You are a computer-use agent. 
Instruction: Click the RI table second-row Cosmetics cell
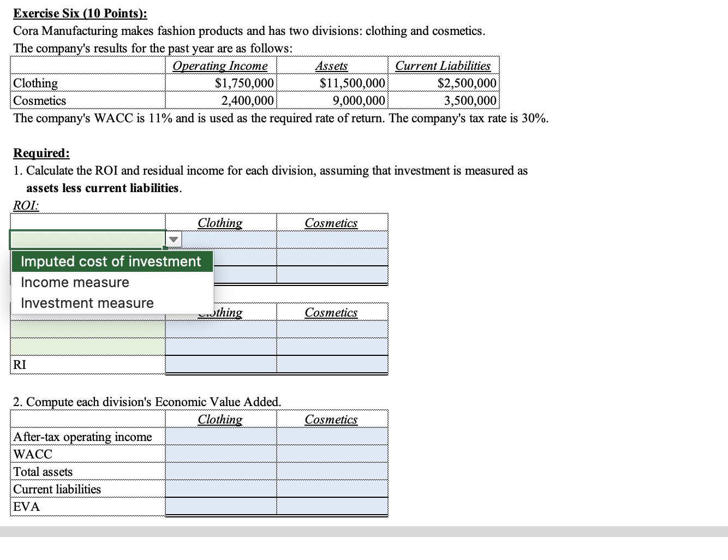pos(332,347)
